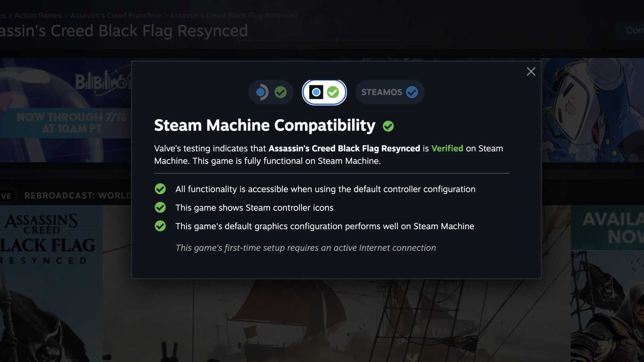Click the Black Flag Resynced game logo artwork

pyautogui.click(x=48, y=239)
